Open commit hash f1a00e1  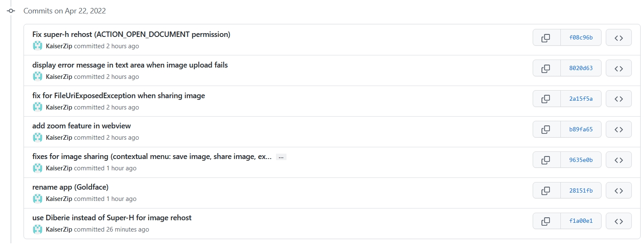point(581,222)
